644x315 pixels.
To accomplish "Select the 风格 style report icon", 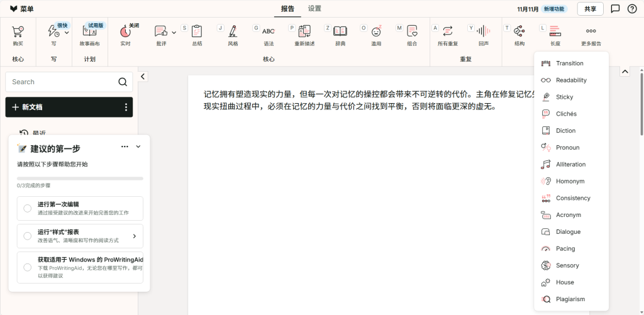I will [x=233, y=31].
